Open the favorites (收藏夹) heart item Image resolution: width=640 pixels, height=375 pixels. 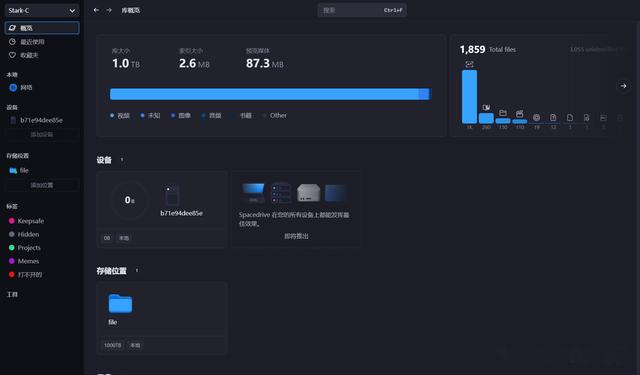click(x=42, y=55)
